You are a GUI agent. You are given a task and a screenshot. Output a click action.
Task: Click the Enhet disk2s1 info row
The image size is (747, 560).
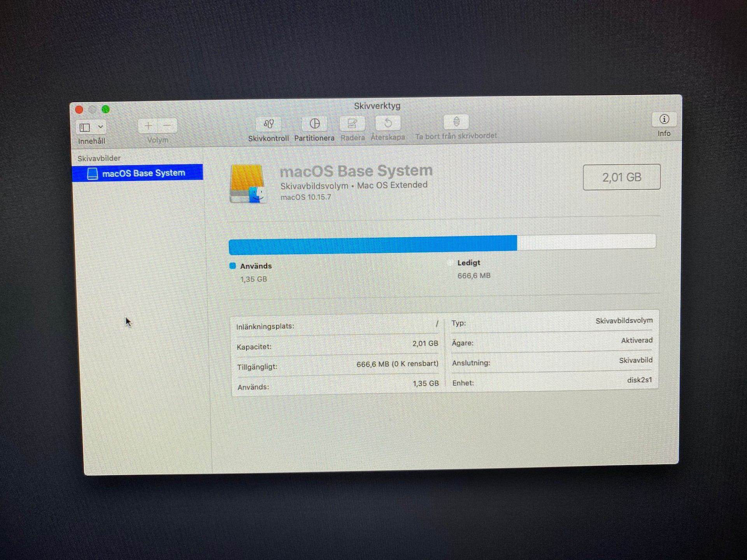pos(552,381)
